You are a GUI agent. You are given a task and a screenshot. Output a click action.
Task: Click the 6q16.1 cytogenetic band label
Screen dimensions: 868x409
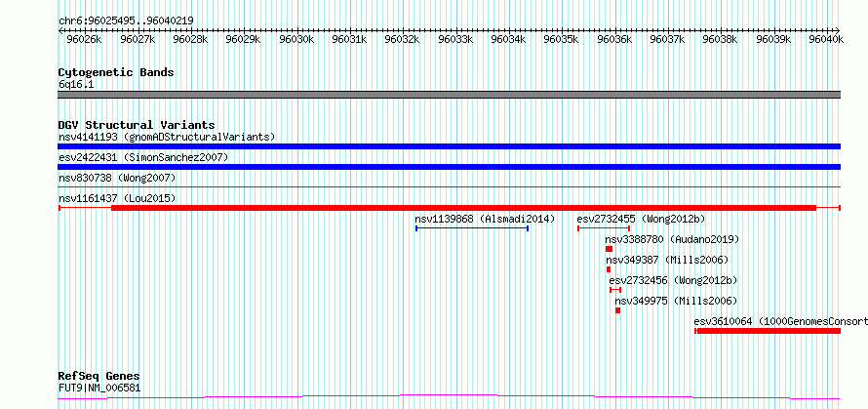[x=76, y=84]
